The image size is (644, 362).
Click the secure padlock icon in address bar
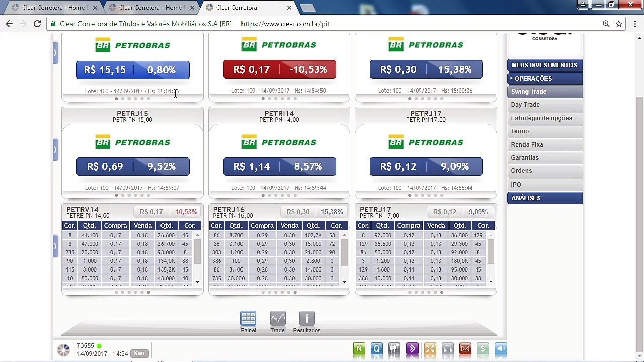54,24
